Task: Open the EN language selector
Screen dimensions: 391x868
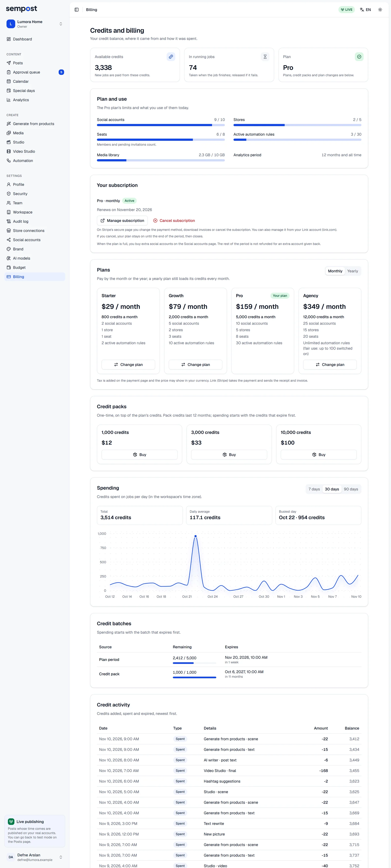Action: (365, 10)
